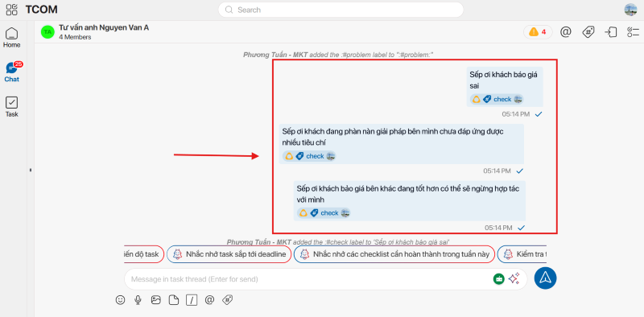Click 'check' label on 'khách báo giá sai' message
Screen dimensions: 644x317
(x=502, y=100)
